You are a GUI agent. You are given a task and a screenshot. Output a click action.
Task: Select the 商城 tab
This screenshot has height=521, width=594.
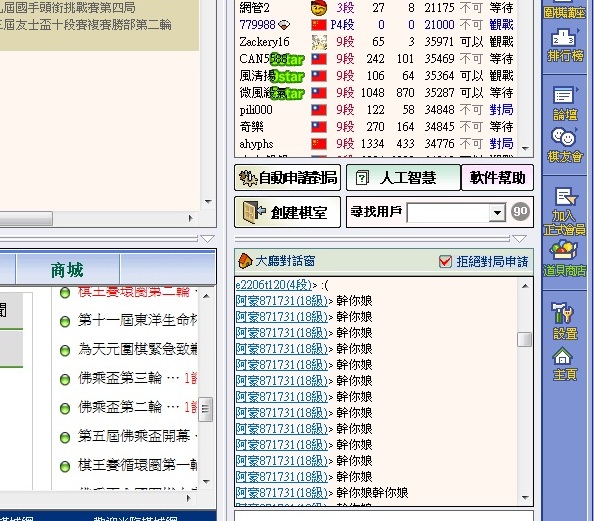point(68,269)
